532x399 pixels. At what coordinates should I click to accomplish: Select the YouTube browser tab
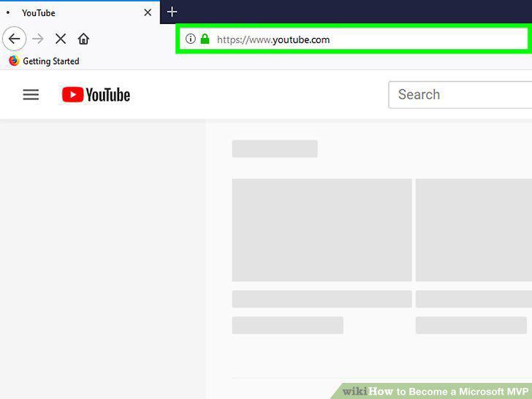tap(80, 12)
